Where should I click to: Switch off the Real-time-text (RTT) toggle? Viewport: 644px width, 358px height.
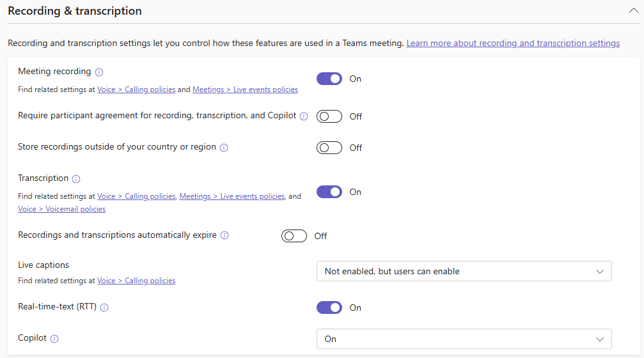[x=329, y=307]
